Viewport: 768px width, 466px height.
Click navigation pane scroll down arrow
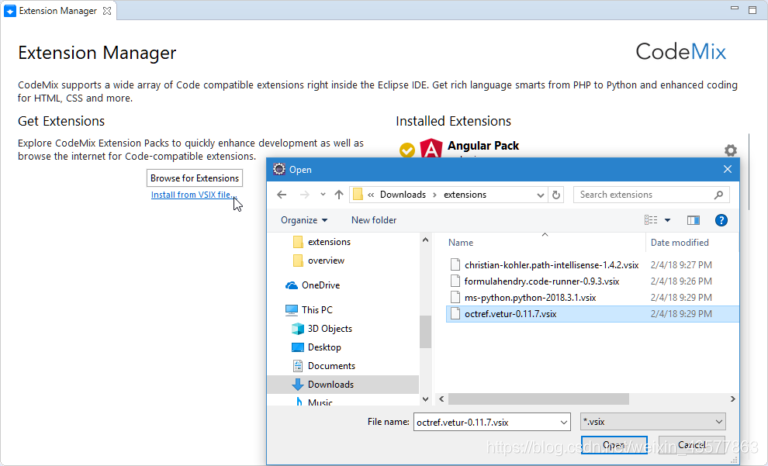tap(425, 399)
